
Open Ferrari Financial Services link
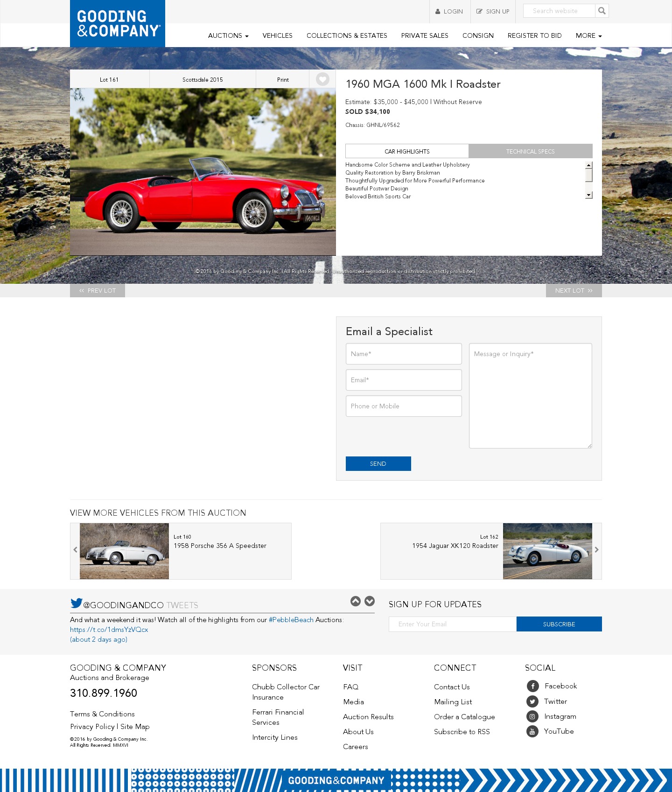278,717
